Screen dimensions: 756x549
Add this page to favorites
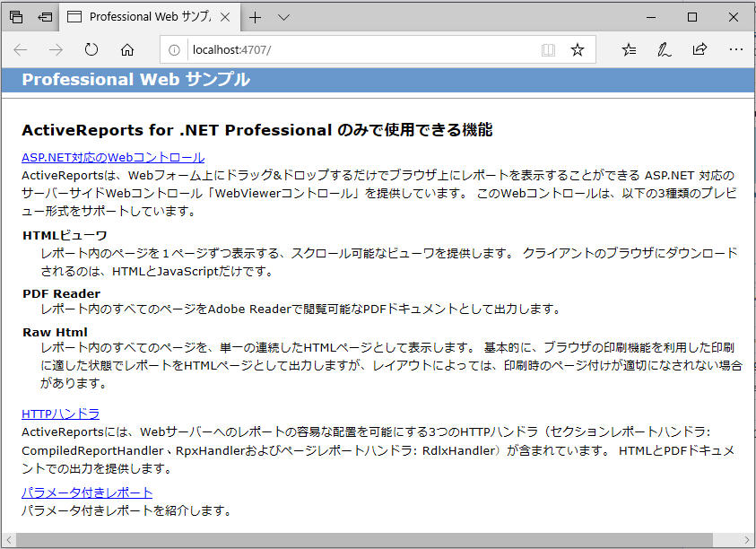click(x=578, y=50)
